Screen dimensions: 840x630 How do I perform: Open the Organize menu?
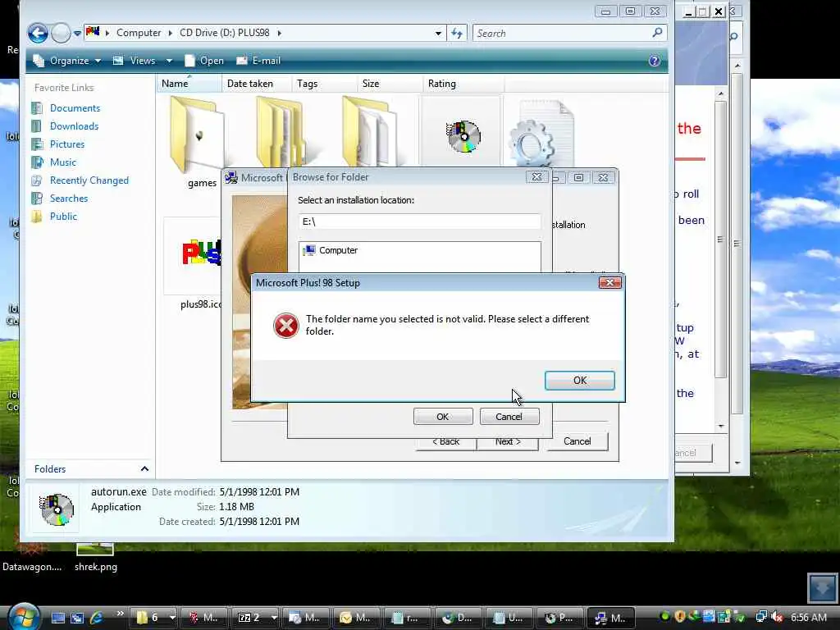point(67,61)
